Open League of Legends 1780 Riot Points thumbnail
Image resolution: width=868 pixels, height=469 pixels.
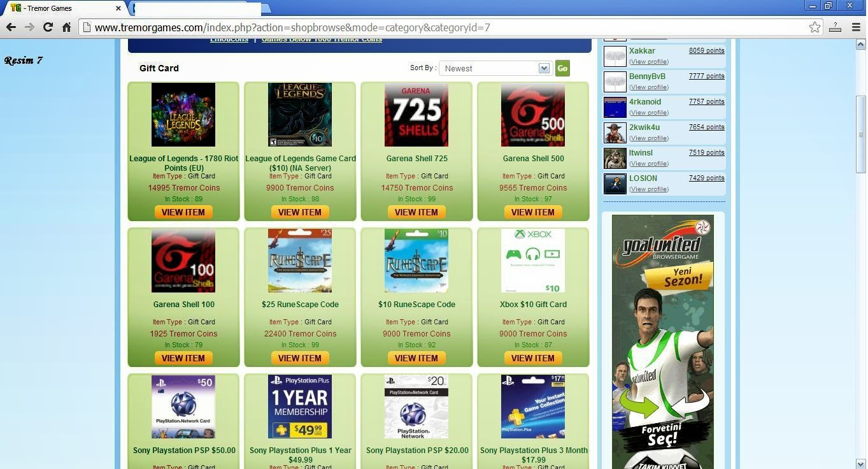click(183, 115)
